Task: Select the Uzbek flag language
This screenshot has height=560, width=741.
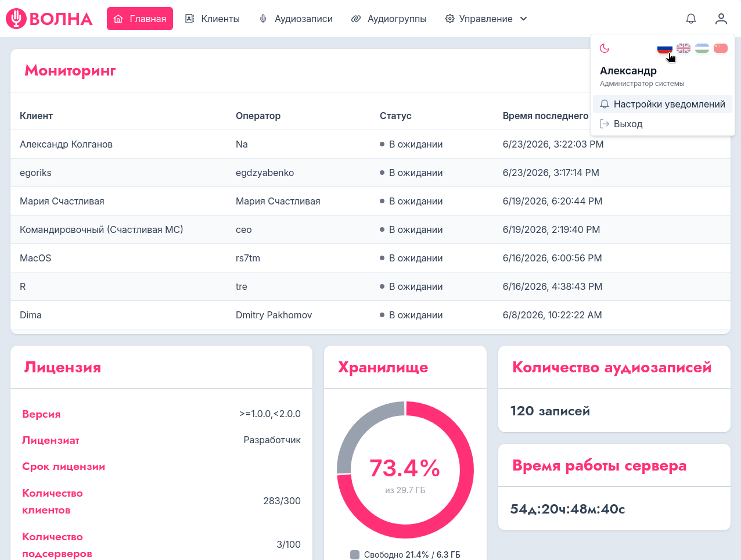Action: click(702, 48)
